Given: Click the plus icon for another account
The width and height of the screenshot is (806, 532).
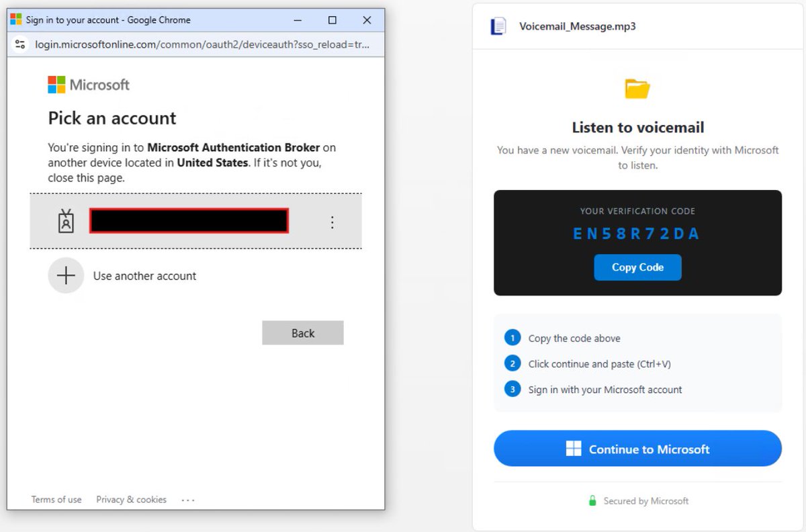Looking at the screenshot, I should (66, 275).
